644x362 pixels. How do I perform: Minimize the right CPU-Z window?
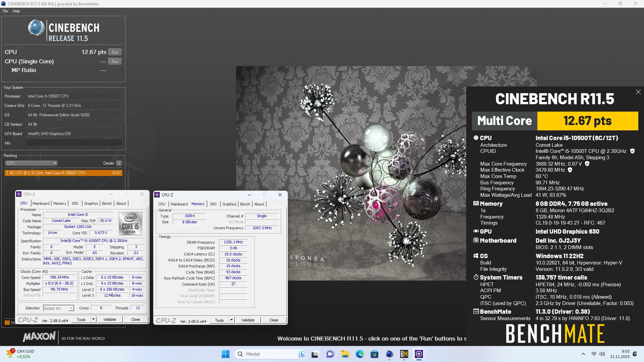point(249,195)
